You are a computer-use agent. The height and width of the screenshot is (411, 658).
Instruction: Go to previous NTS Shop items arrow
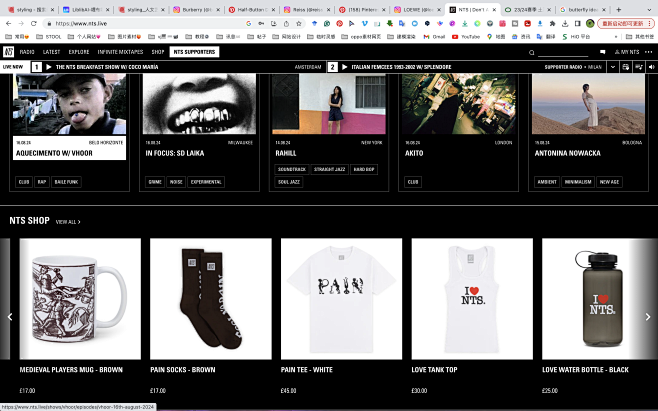pos(10,317)
